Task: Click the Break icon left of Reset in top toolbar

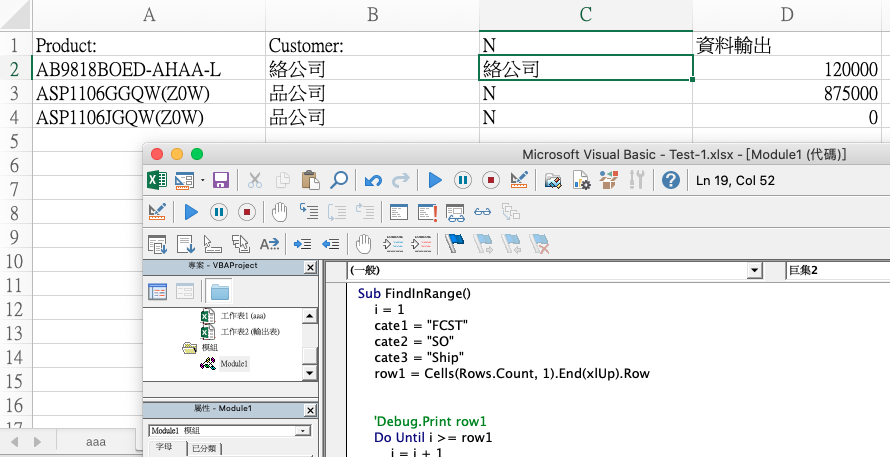Action: (x=463, y=181)
